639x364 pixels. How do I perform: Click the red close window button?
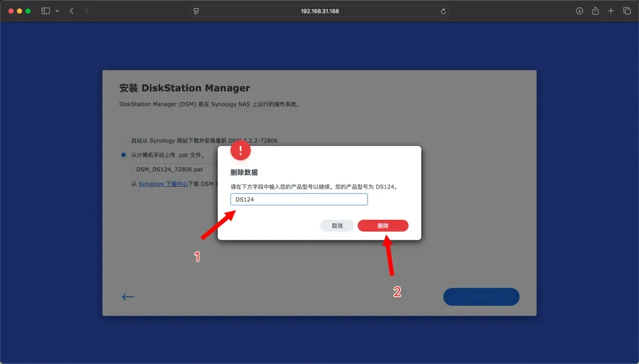tap(11, 11)
